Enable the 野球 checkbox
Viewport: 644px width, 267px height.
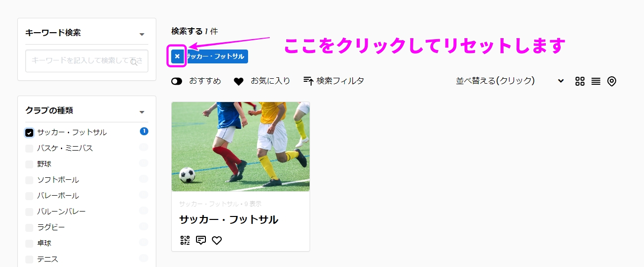pyautogui.click(x=29, y=164)
